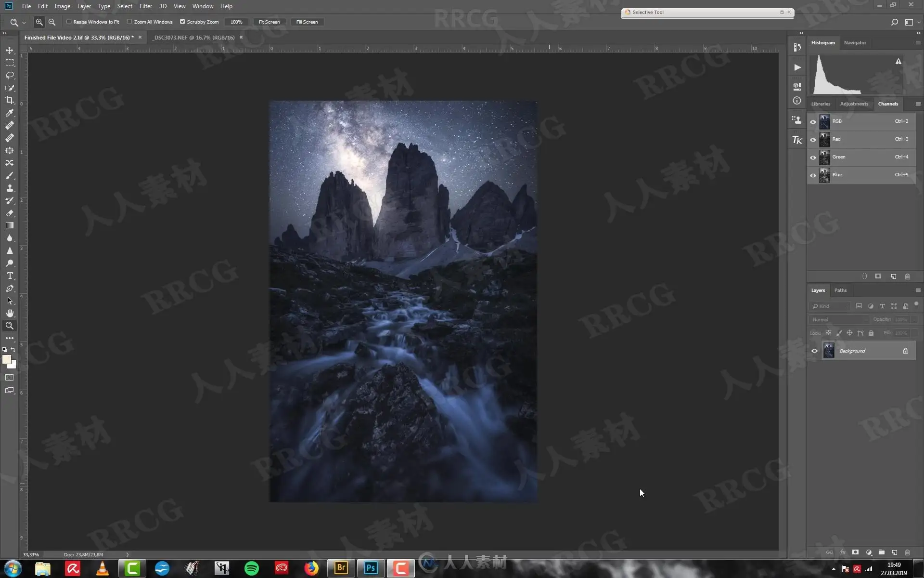Select the Spot Healing Brush tool
Screen dimensions: 924x578
(x=10, y=125)
